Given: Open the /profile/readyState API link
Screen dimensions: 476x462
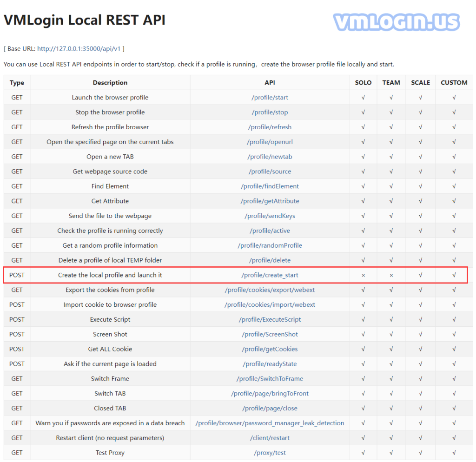Looking at the screenshot, I should [x=270, y=363].
